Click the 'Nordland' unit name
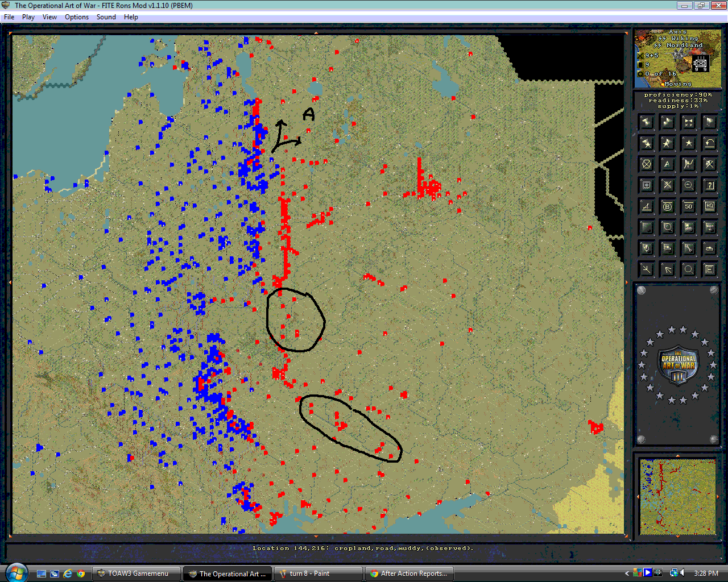728x582 pixels. pos(684,45)
